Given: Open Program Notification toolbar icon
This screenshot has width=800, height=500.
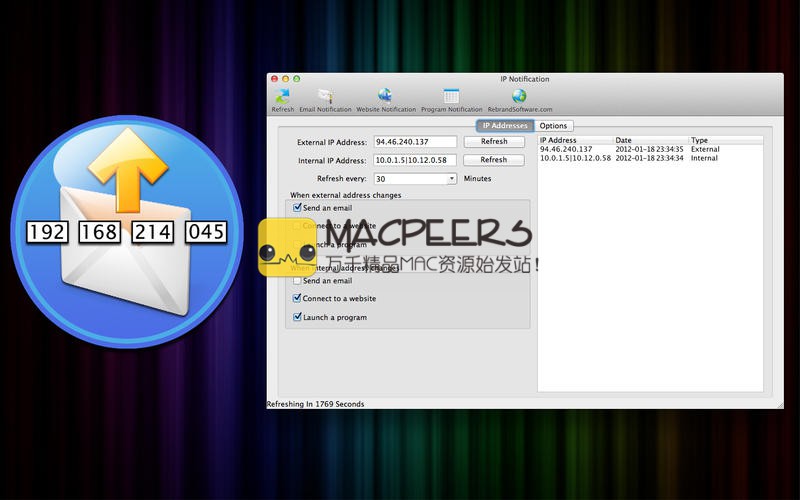Looking at the screenshot, I should point(451,97).
